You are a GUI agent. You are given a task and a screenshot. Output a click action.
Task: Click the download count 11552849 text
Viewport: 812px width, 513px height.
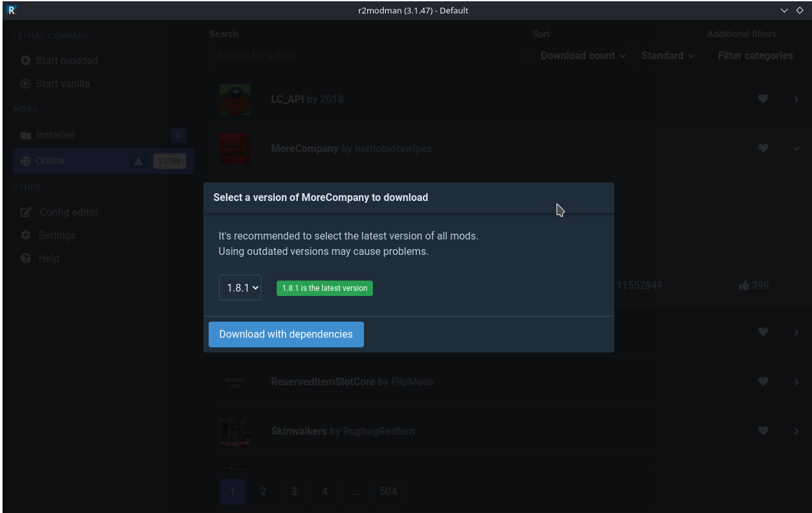639,286
